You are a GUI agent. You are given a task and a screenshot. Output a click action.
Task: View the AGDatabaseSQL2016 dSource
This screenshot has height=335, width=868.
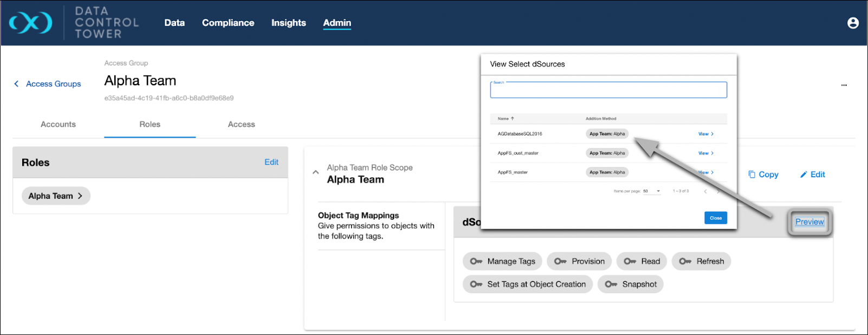[x=705, y=134]
